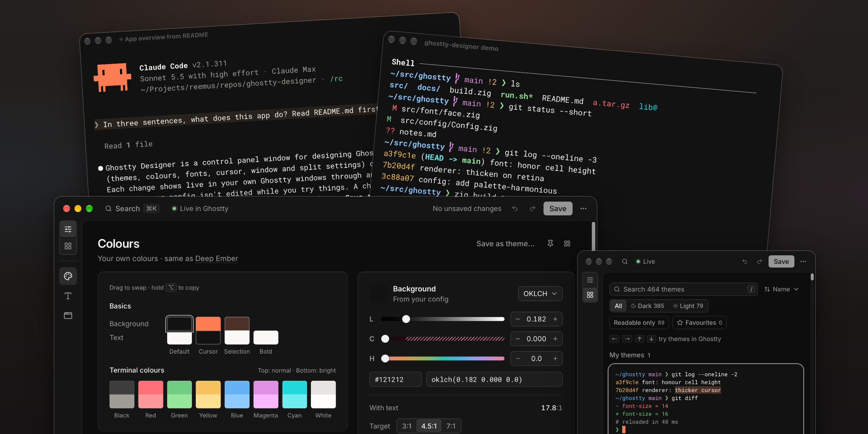
Task: Click Save as theme...
Action: [x=505, y=243]
